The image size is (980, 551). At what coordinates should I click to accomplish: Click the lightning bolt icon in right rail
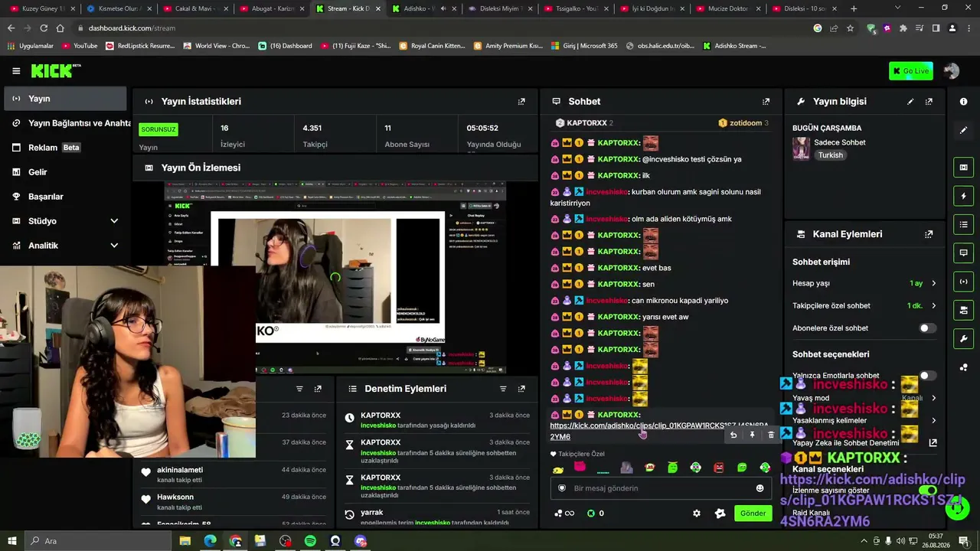[963, 196]
